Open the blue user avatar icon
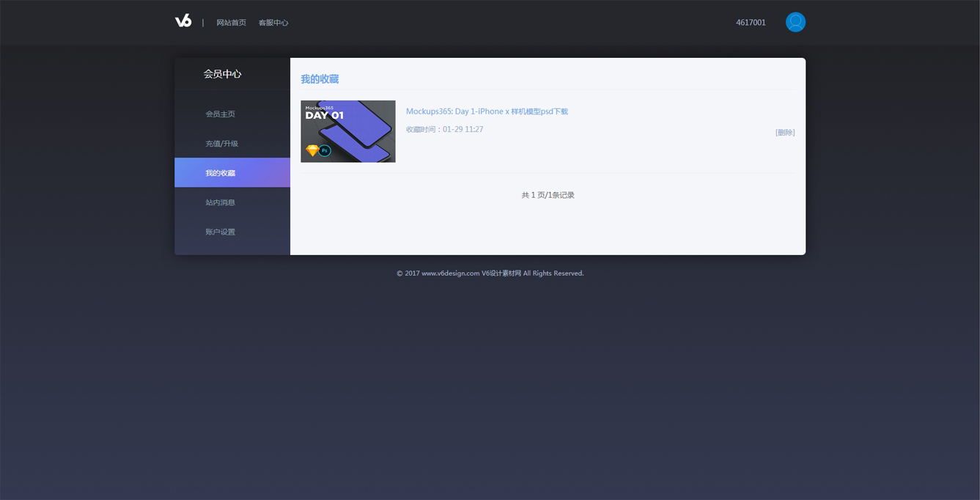This screenshot has width=980, height=500. [x=795, y=22]
